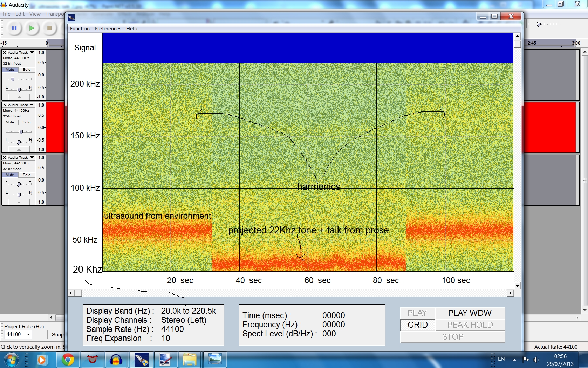Close the first audio track
The width and height of the screenshot is (588, 368).
pyautogui.click(x=5, y=53)
